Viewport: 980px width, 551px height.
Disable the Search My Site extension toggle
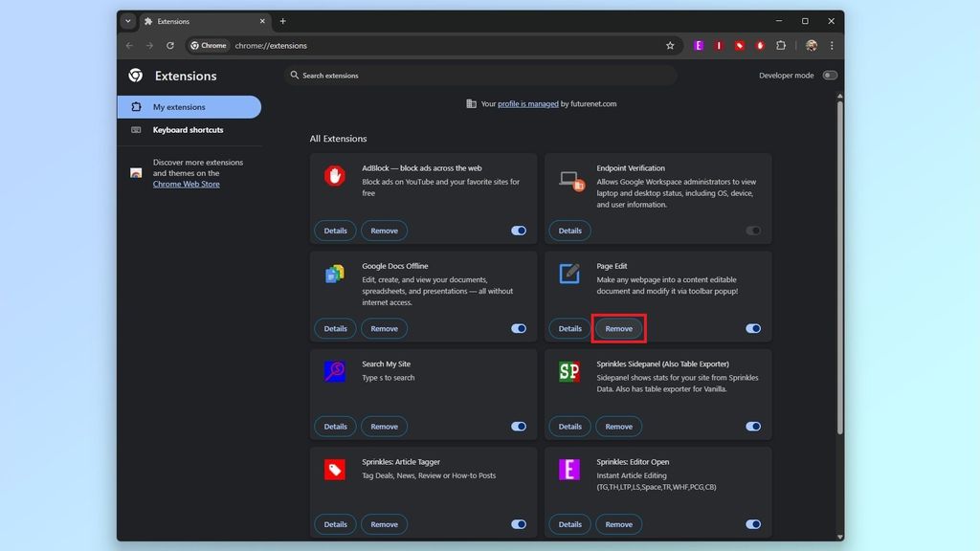518,426
